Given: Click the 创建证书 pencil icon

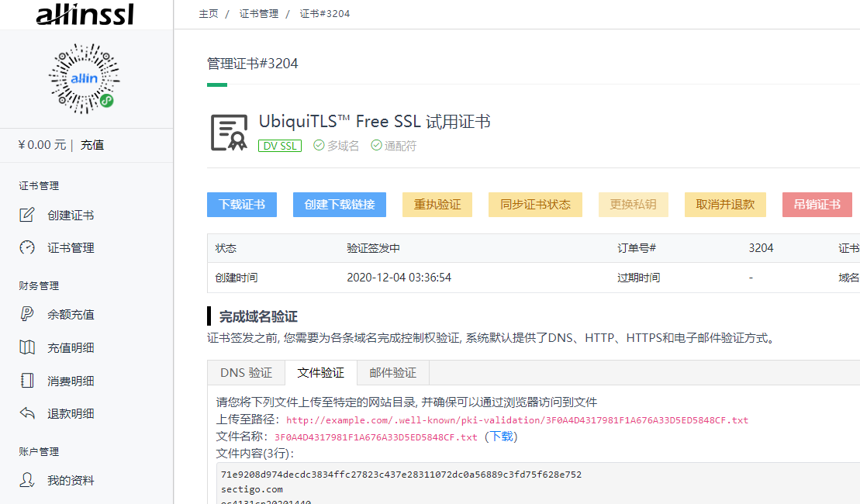Looking at the screenshot, I should pos(27,215).
